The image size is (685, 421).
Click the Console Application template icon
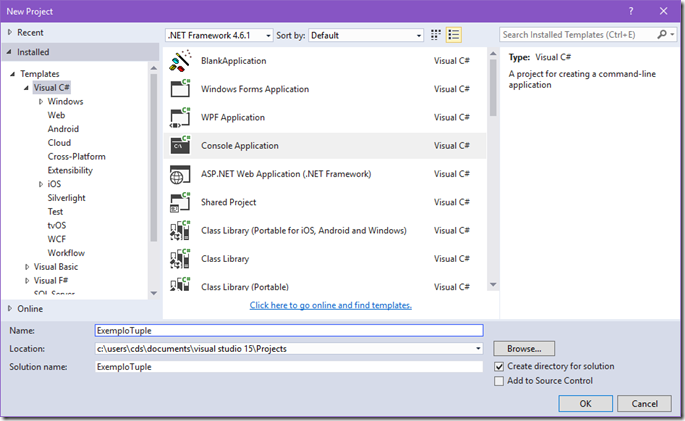click(180, 145)
